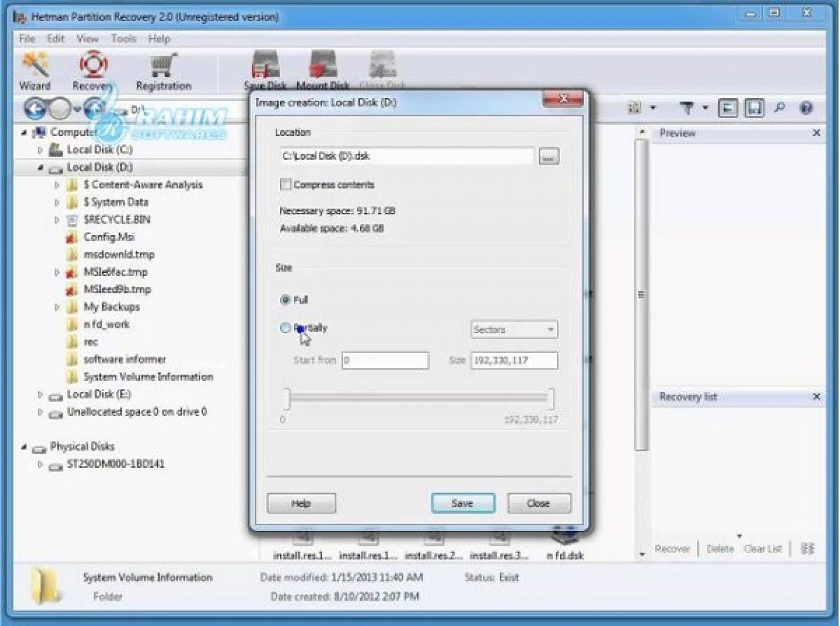Choose the Partially radio button
Screen dimensions: 840x626
(285, 328)
